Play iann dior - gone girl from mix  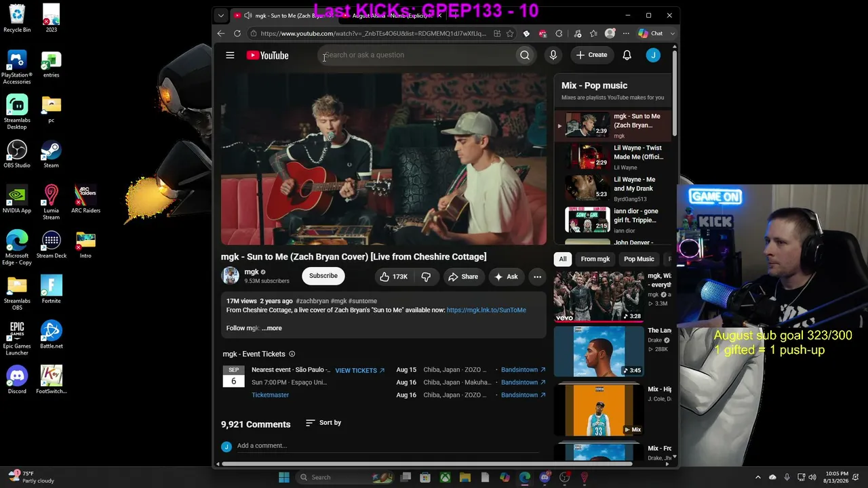click(614, 220)
